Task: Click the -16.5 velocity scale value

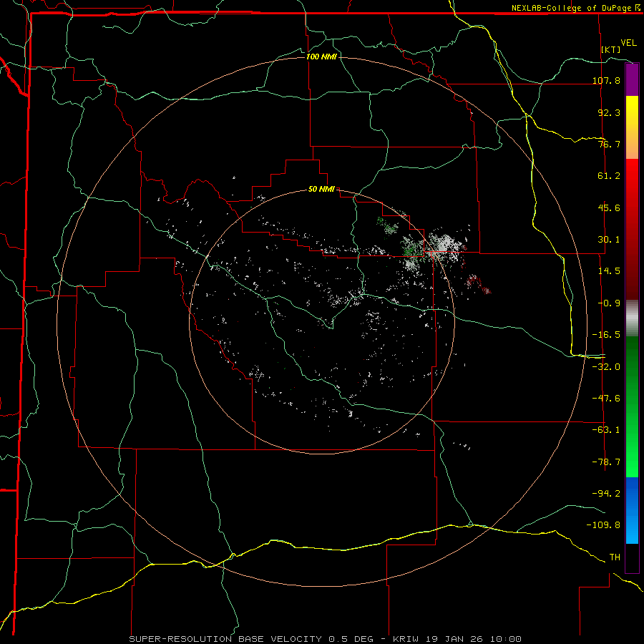Action: tap(606, 335)
